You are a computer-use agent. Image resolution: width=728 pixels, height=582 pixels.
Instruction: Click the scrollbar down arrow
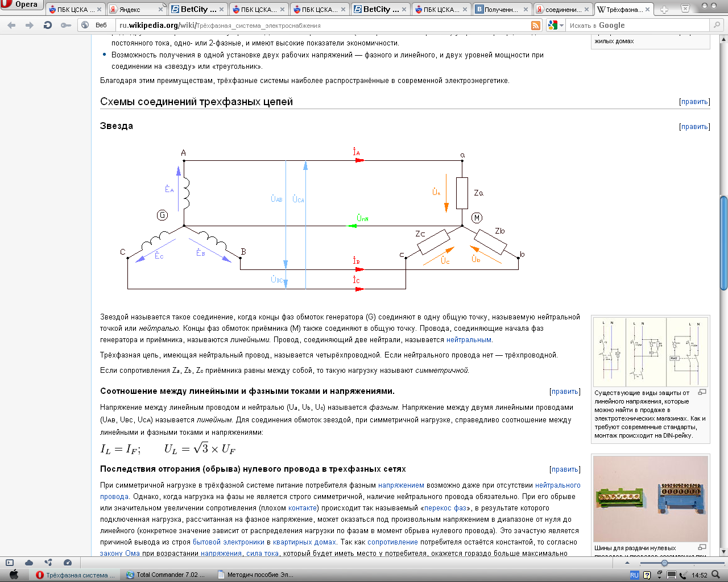click(723, 551)
